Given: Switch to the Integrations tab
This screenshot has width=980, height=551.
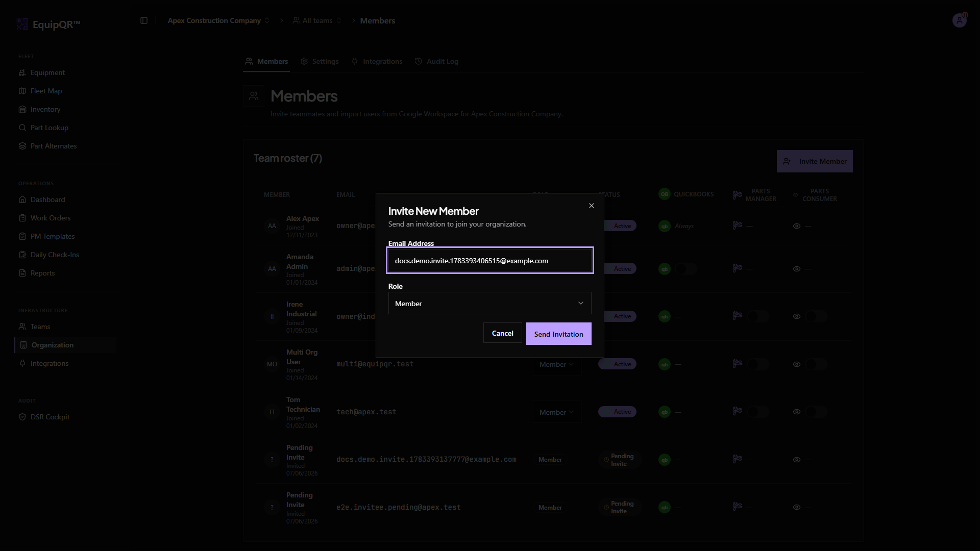Looking at the screenshot, I should (x=377, y=61).
